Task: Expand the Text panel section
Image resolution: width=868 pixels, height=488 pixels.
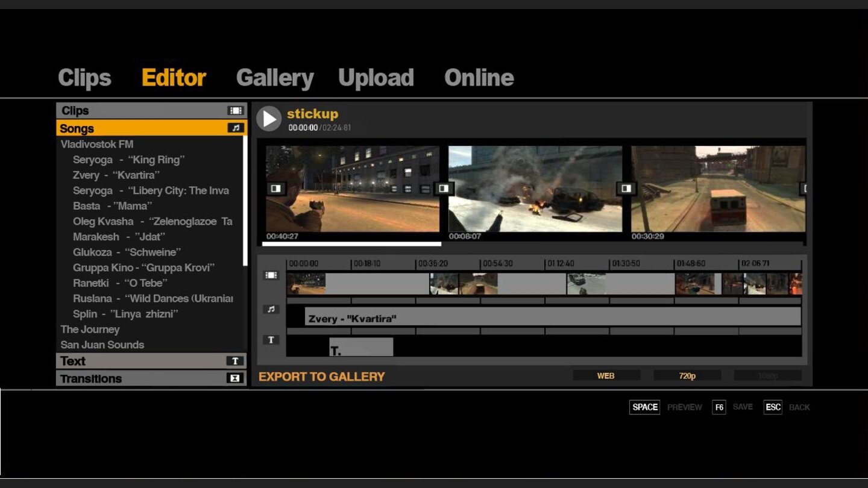Action: 151,361
